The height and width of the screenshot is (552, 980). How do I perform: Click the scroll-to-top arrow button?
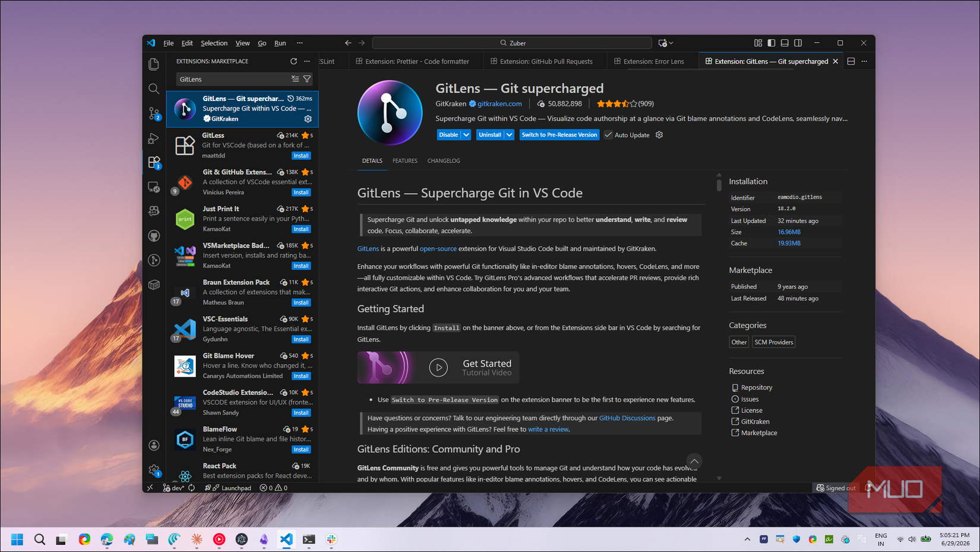(x=694, y=461)
